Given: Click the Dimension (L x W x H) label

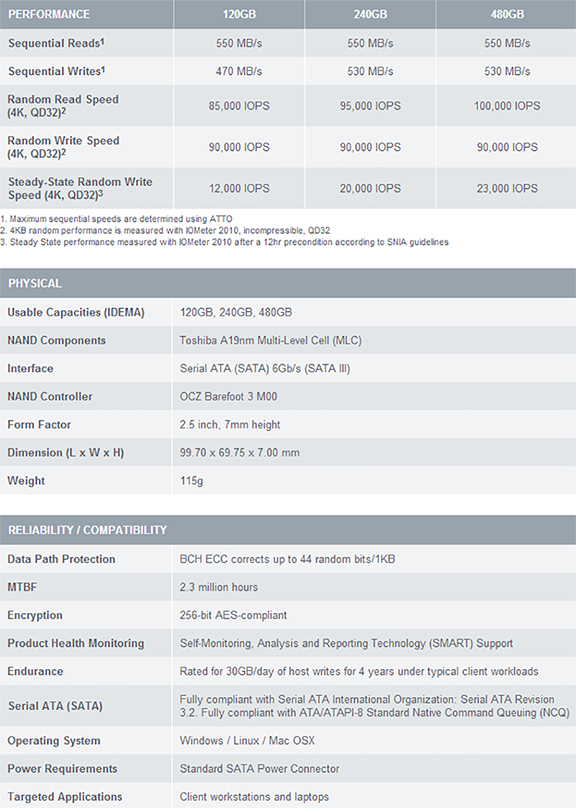Looking at the screenshot, I should [65, 453].
